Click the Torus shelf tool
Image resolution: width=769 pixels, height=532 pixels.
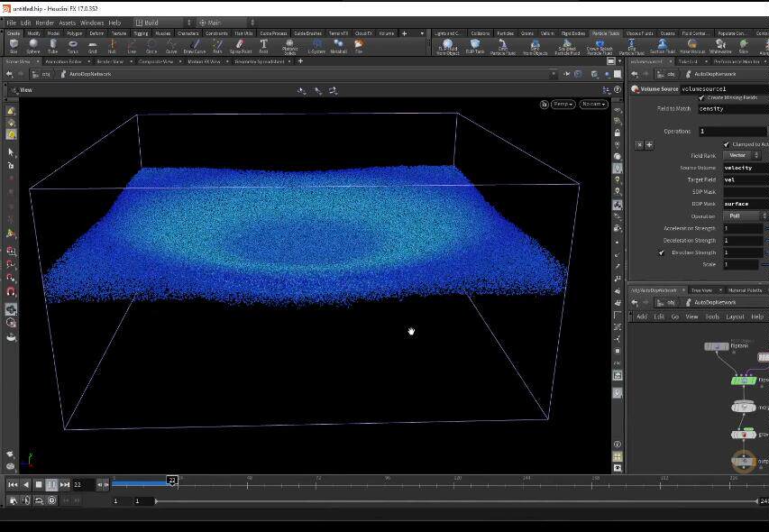73,46
